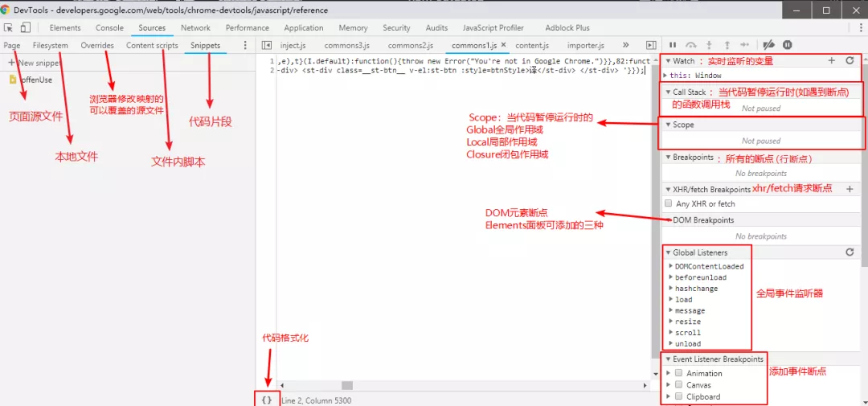Expand the unload listener entry
Viewport: 868px width, 406px height.
tap(671, 343)
